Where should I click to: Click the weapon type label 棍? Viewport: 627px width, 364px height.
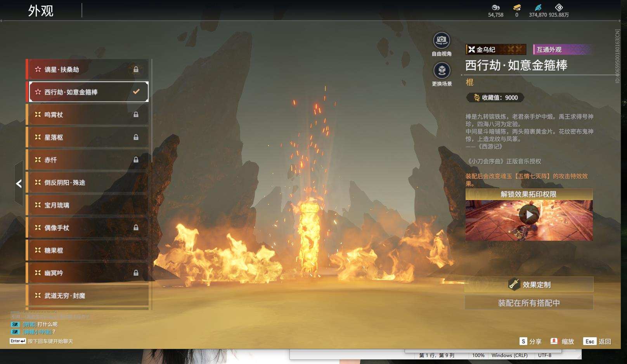469,82
